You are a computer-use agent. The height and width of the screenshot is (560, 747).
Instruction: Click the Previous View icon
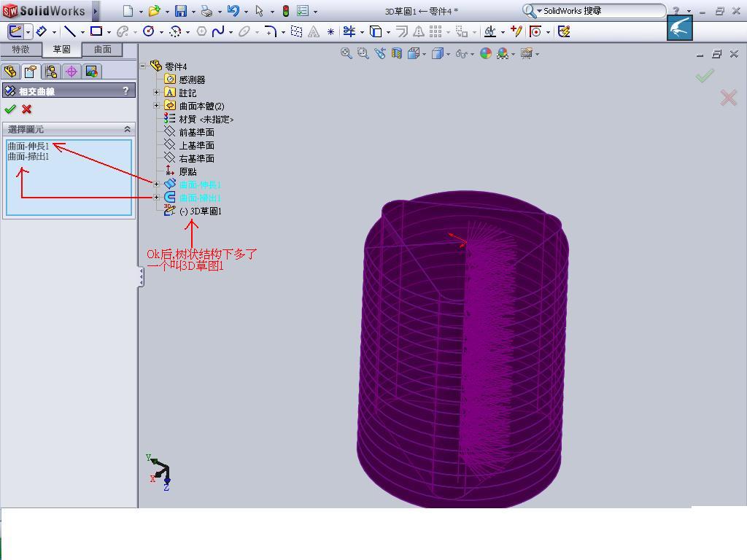(379, 53)
